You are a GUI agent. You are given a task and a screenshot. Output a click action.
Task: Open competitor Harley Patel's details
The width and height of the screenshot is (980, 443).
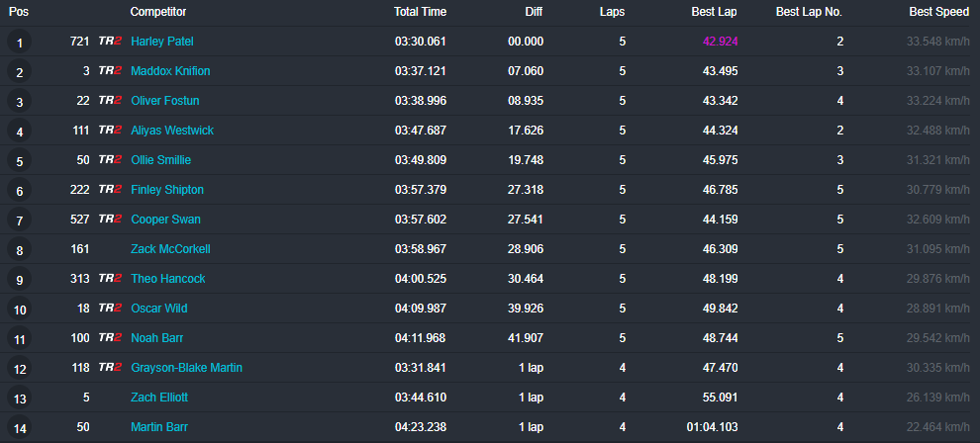pos(162,42)
